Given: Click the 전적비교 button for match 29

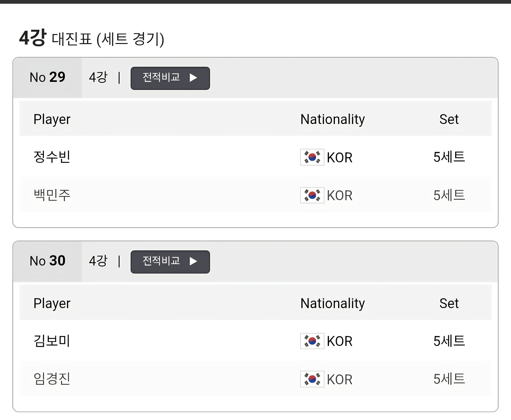Looking at the screenshot, I should click(x=170, y=78).
